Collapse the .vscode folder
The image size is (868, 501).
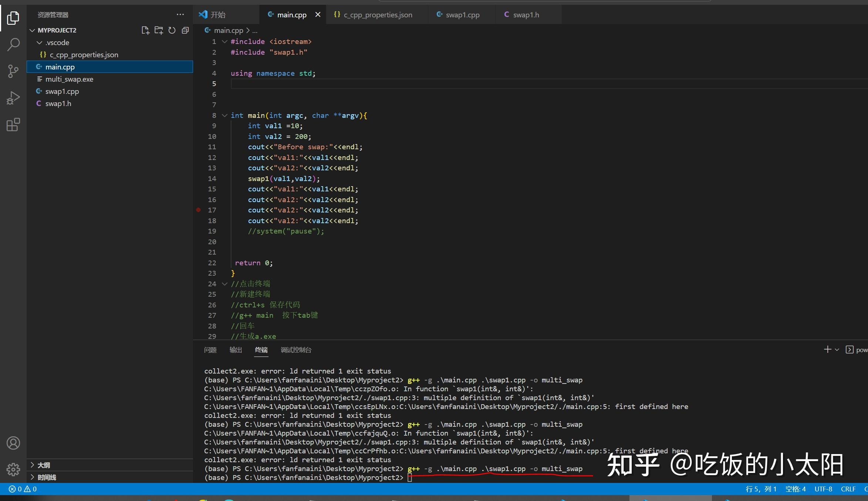[x=39, y=42]
